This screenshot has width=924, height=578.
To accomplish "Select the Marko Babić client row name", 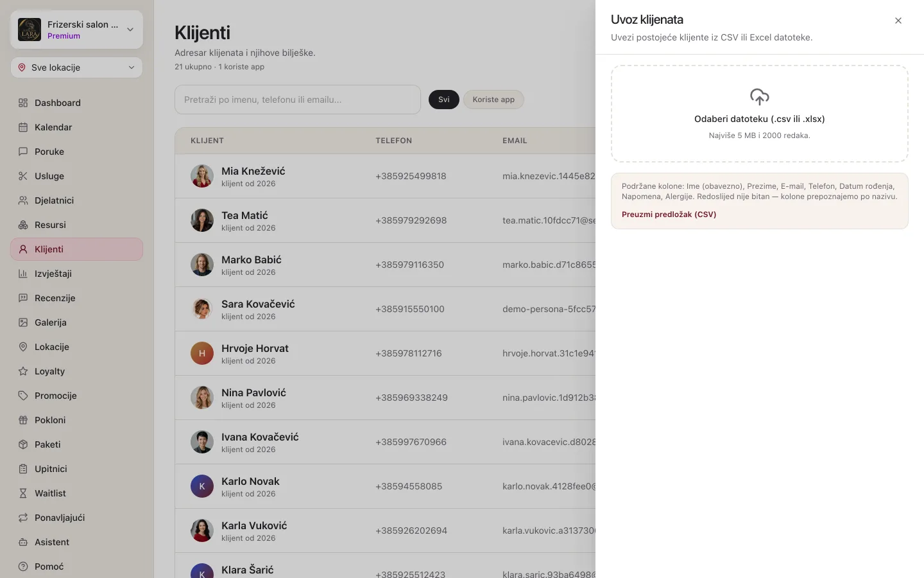I will (x=252, y=259).
